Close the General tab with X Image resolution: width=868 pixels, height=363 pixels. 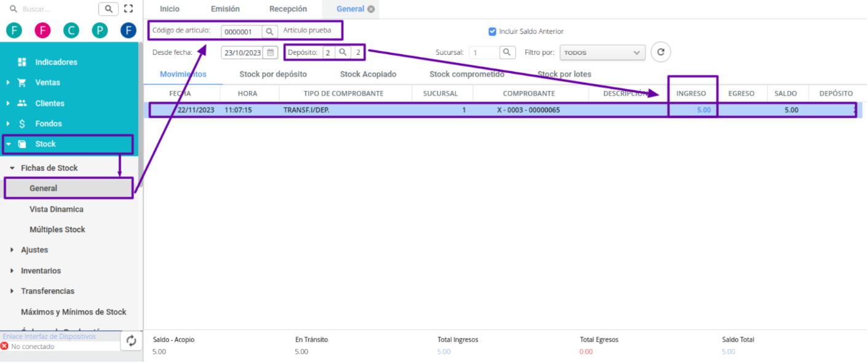pyautogui.click(x=371, y=9)
